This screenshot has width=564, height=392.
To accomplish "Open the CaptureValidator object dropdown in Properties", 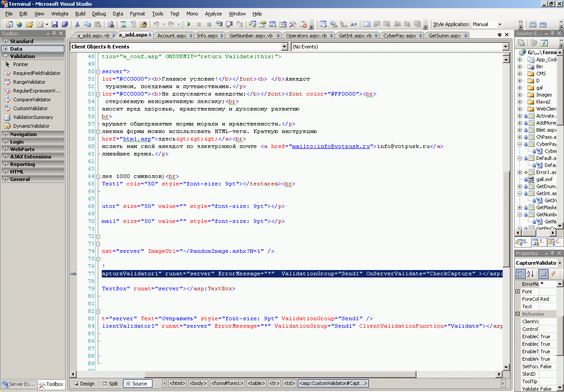I will tap(560, 263).
